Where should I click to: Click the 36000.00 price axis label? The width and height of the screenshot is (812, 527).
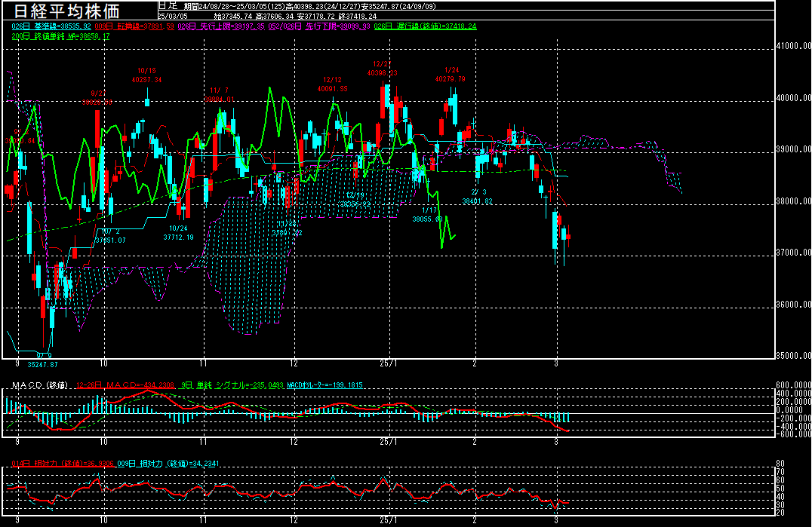tap(794, 304)
